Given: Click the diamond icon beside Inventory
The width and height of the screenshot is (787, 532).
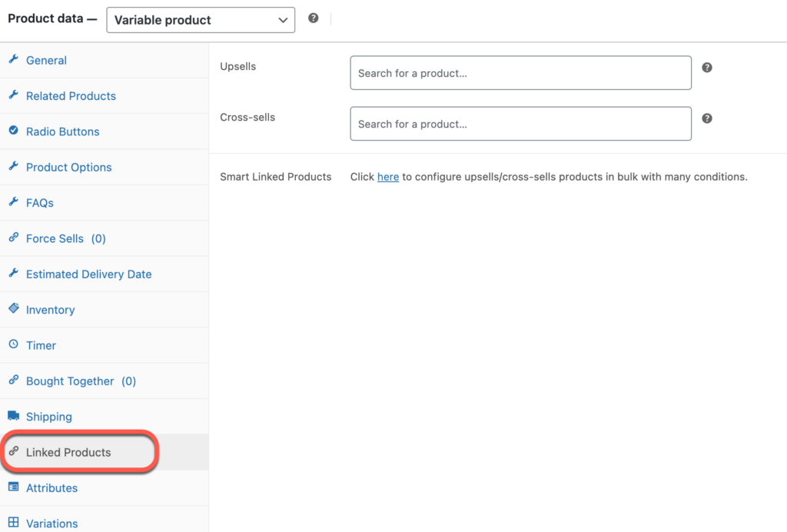Looking at the screenshot, I should click(15, 309).
